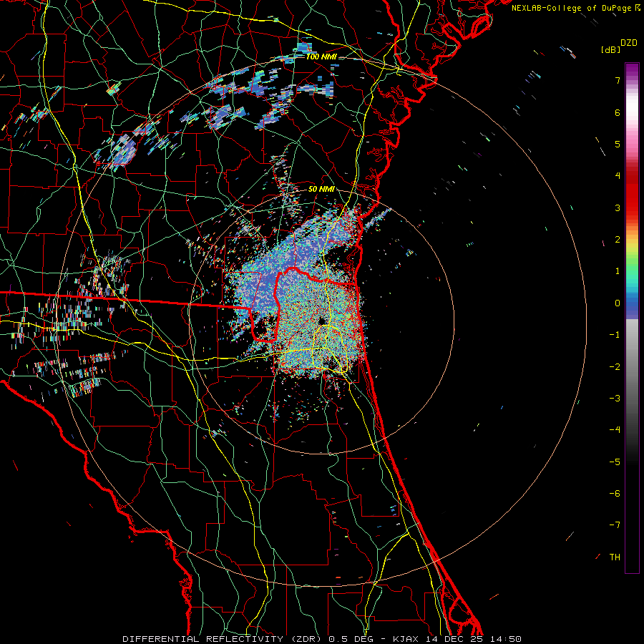Click the 100 NMI range ring label
Viewport: 644px width, 644px height.
pyautogui.click(x=321, y=57)
